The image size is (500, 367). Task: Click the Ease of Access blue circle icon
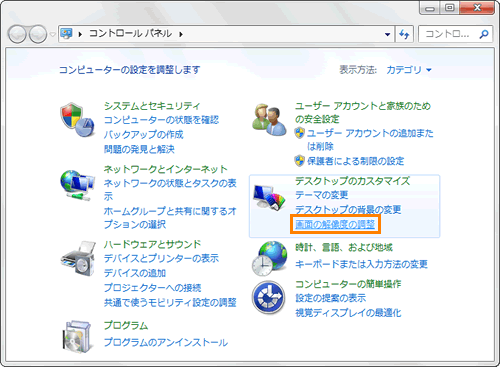pos(269,298)
